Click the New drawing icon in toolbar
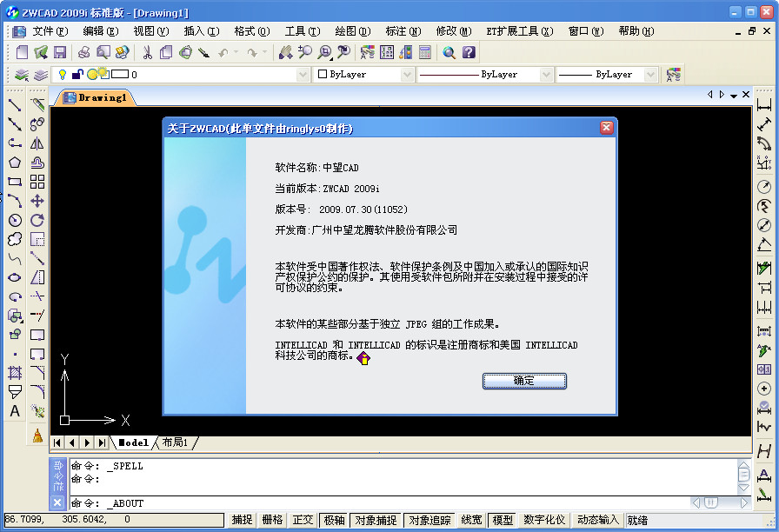 pyautogui.click(x=22, y=52)
